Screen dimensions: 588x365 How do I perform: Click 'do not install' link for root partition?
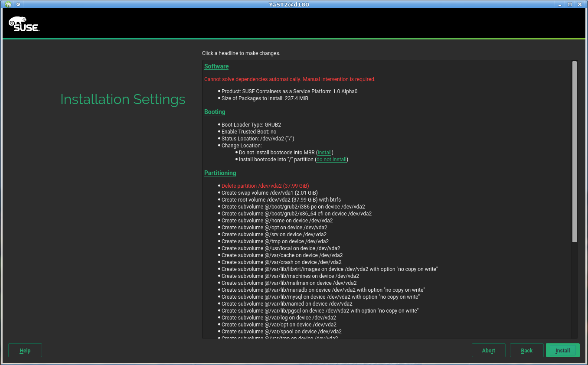pos(331,160)
